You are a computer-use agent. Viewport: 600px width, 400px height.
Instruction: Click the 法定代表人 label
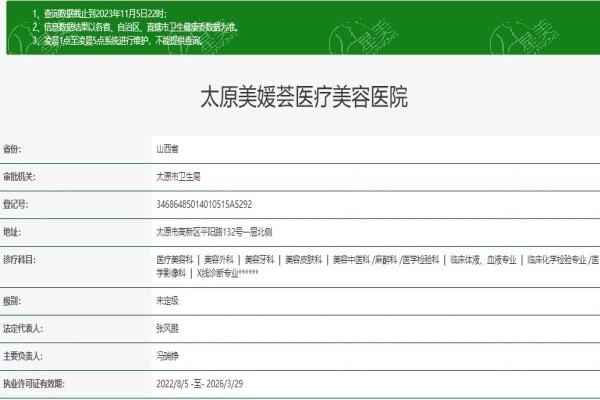(x=23, y=328)
